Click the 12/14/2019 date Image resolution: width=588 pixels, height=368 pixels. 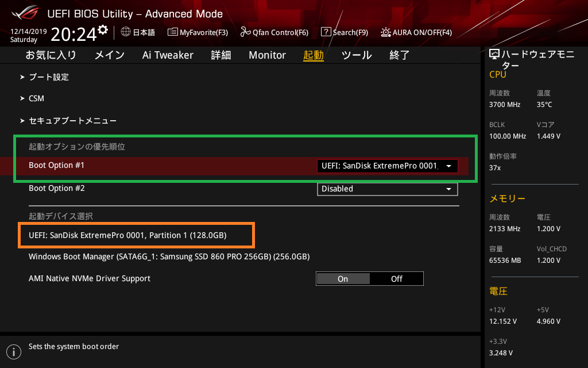click(29, 32)
